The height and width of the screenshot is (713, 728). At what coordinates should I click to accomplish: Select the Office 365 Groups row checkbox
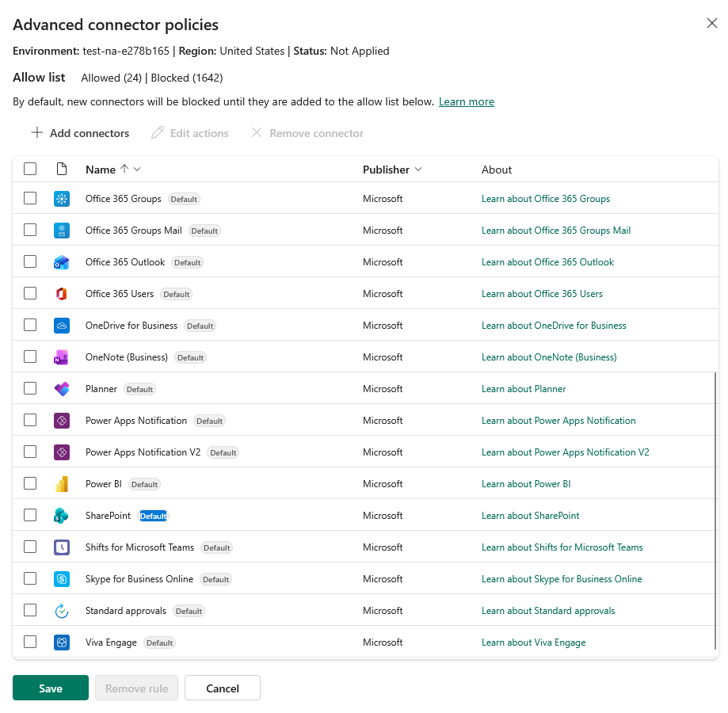(x=30, y=198)
